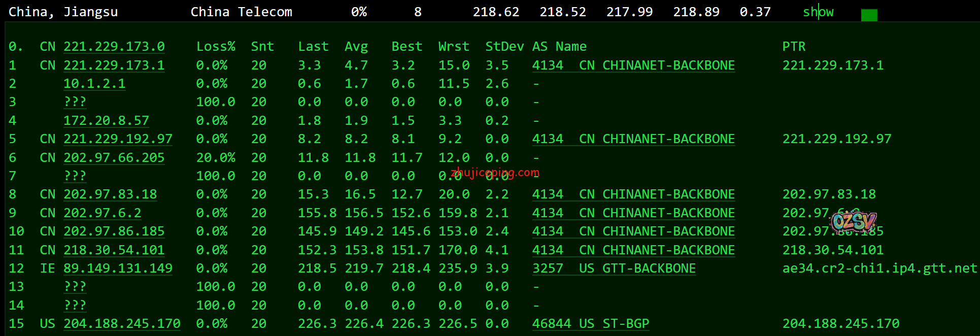Image resolution: width=980 pixels, height=336 pixels.
Task: Open IP link 221.229.173.1
Action: click(x=114, y=65)
